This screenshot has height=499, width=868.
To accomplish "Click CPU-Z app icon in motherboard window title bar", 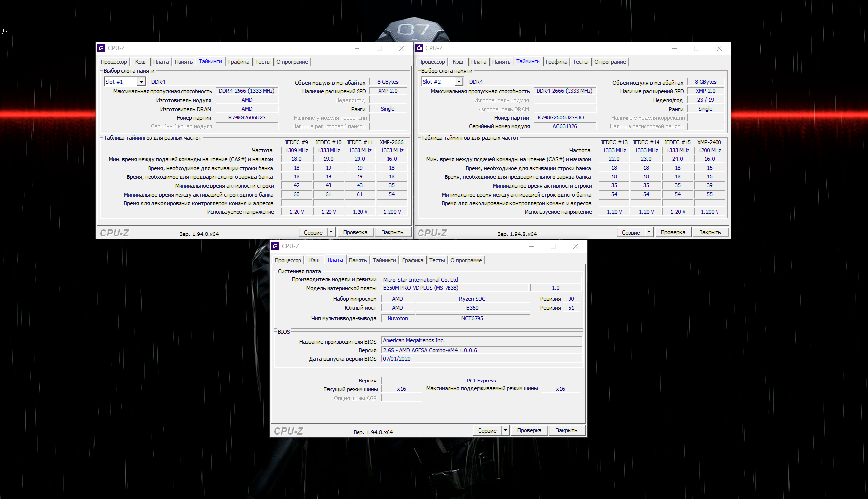I will [x=275, y=246].
